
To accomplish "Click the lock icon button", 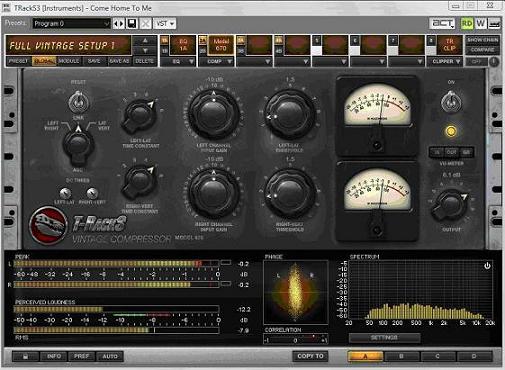I will [x=25, y=356].
